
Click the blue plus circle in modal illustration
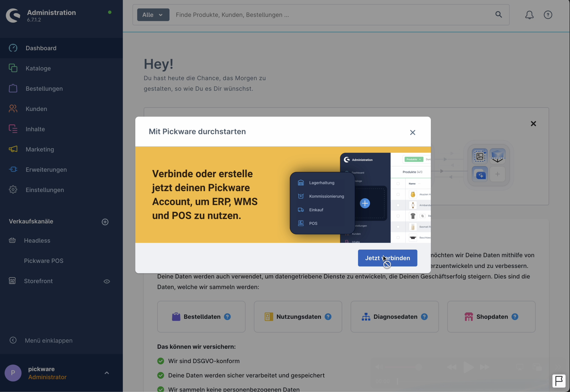(365, 203)
